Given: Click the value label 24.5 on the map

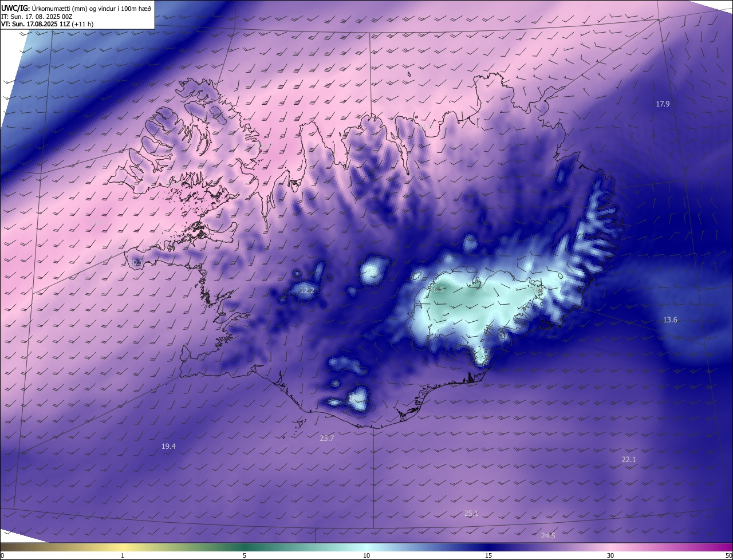Looking at the screenshot, I should [548, 535].
